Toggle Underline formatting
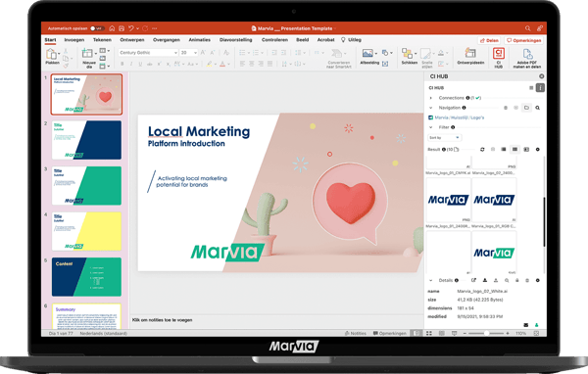Screen dimensions: 588x374 click(140, 64)
